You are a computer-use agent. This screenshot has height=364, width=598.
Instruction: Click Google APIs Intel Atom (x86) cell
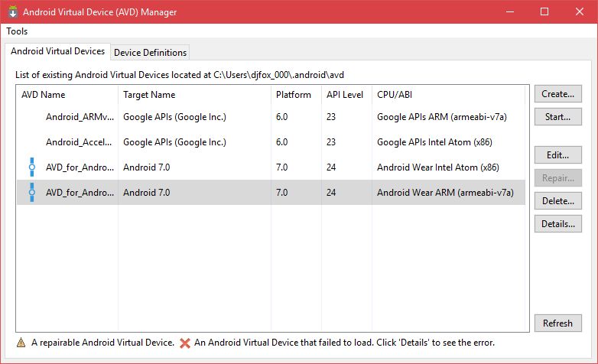[434, 142]
